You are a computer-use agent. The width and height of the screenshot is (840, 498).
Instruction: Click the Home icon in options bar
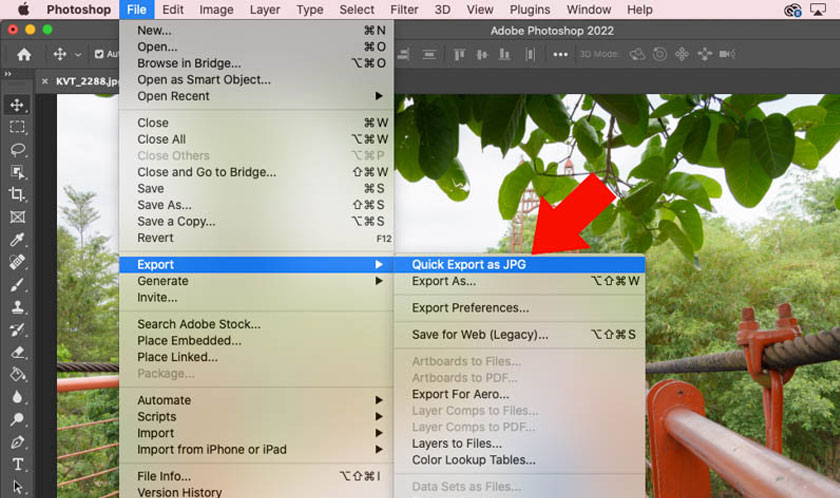tap(24, 55)
